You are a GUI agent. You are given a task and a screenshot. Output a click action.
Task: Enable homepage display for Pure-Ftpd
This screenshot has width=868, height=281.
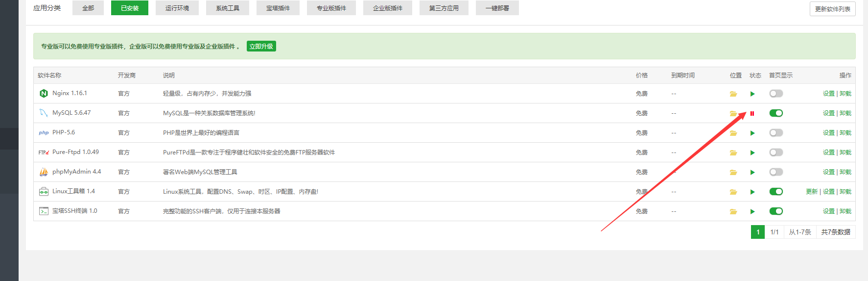pyautogui.click(x=776, y=153)
